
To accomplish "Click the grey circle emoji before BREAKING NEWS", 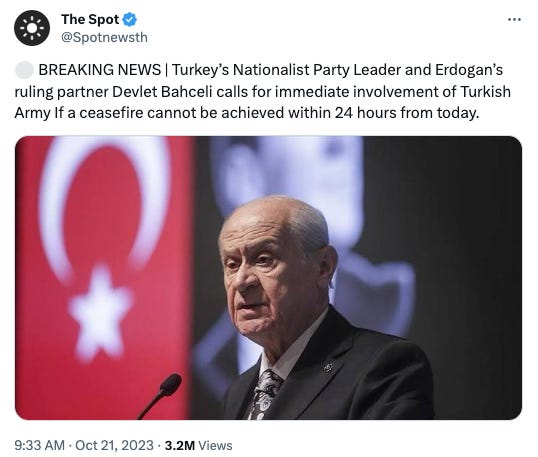I will (x=24, y=70).
